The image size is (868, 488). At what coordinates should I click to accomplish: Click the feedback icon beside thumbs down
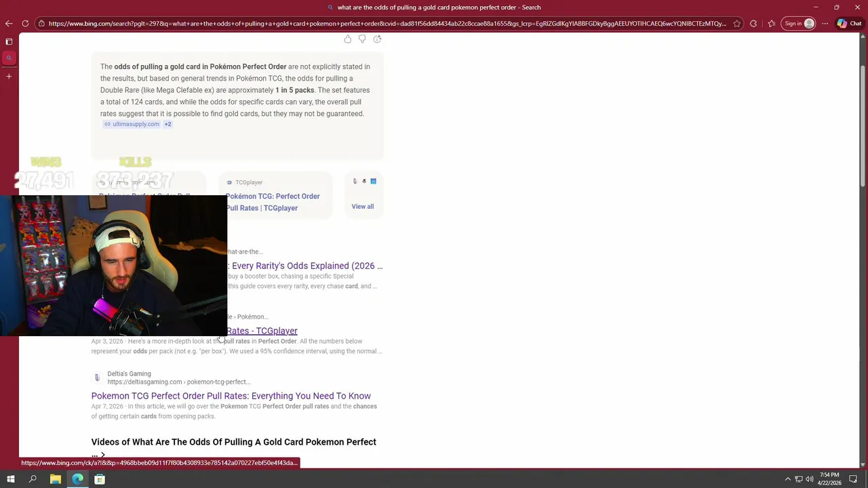(377, 39)
